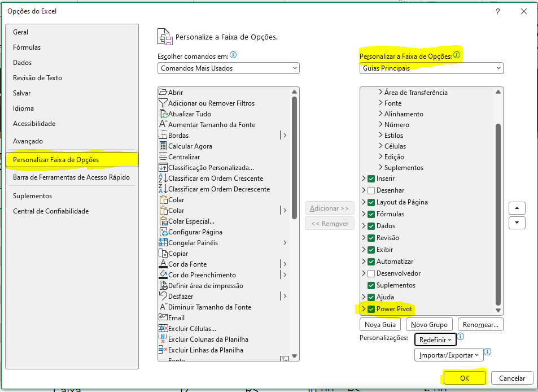Click the tabs tree vertical scrollbar
This screenshot has height=392, width=538.
(x=498, y=215)
